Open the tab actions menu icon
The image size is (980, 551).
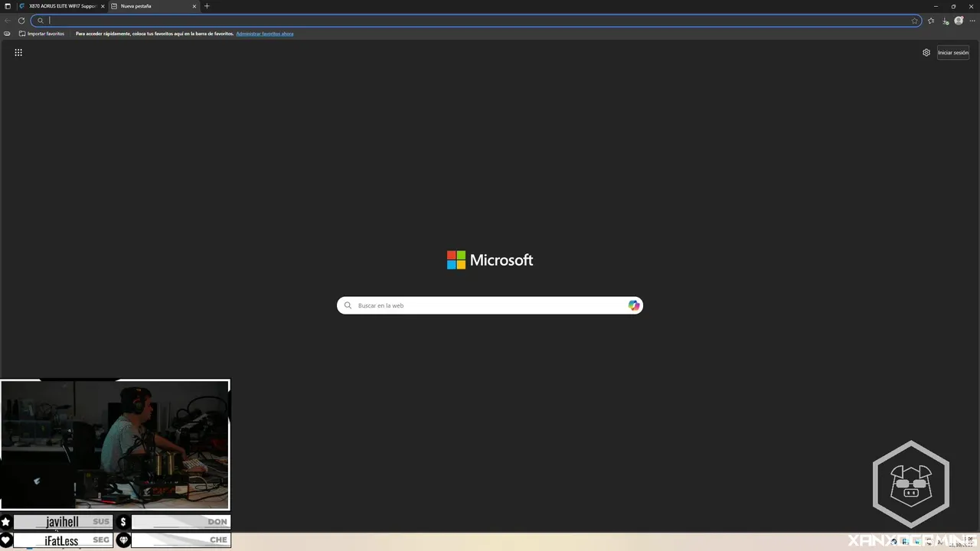click(x=8, y=6)
